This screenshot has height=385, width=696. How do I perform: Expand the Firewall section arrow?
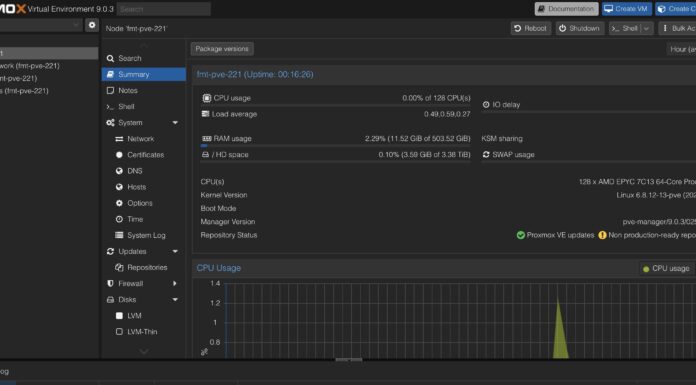coord(175,283)
